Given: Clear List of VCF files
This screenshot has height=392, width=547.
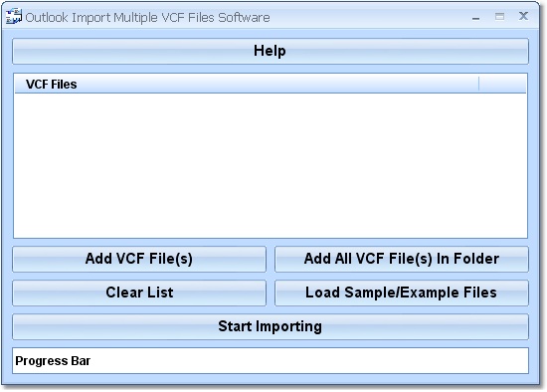Looking at the screenshot, I should [x=139, y=293].
